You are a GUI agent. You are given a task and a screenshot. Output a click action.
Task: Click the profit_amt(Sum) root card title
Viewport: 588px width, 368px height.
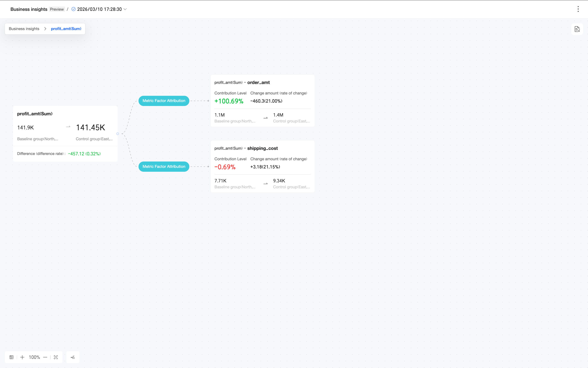(35, 114)
